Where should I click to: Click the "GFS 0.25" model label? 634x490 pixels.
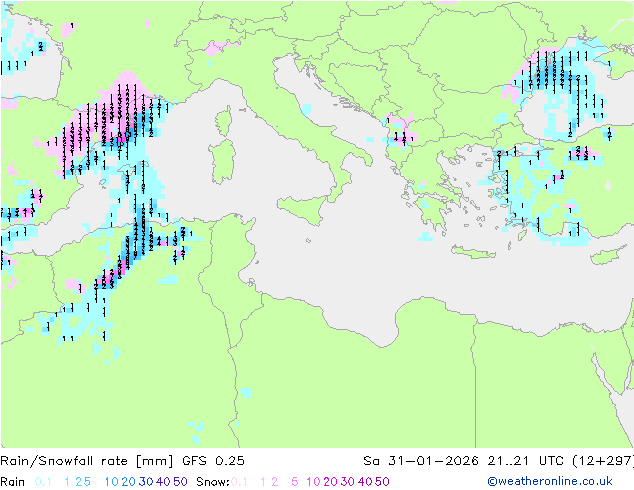[x=213, y=461]
